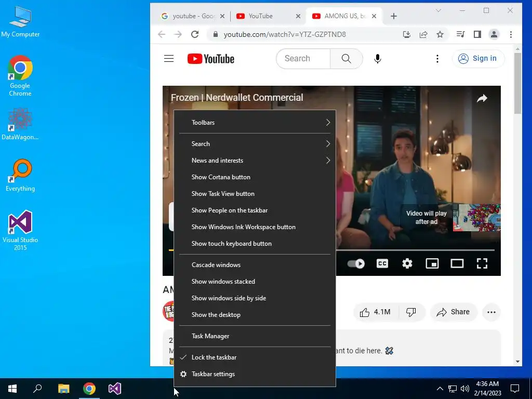The width and height of the screenshot is (532, 399).
Task: Click the Chrome address bar URL
Action: click(x=285, y=34)
